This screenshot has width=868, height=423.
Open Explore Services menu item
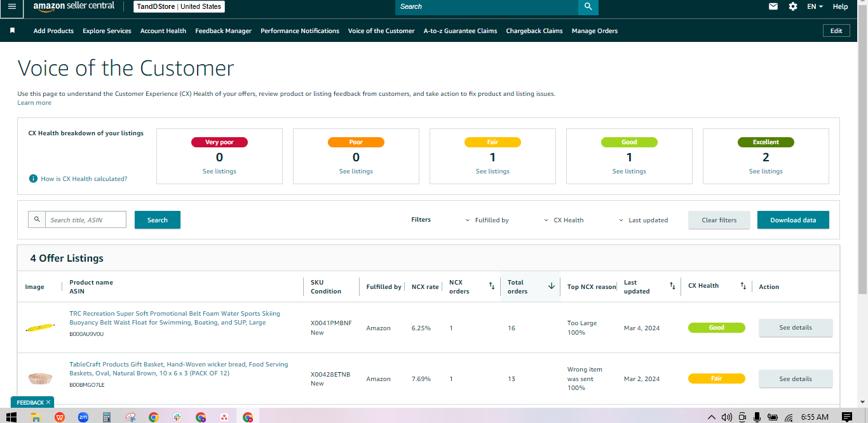click(107, 30)
